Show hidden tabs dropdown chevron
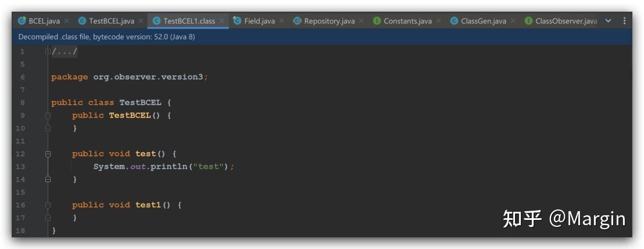 tap(609, 21)
